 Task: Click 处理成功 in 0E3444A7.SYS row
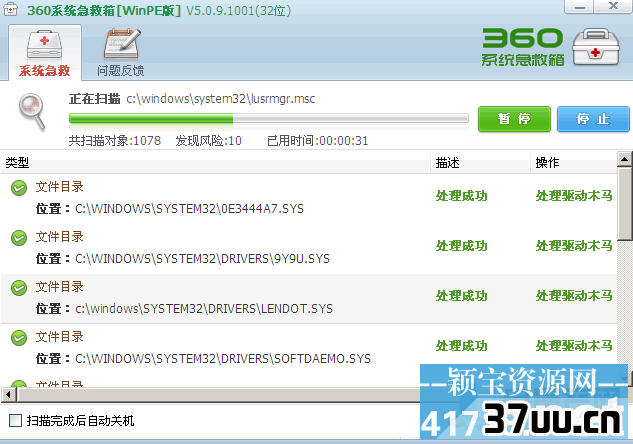point(461,196)
